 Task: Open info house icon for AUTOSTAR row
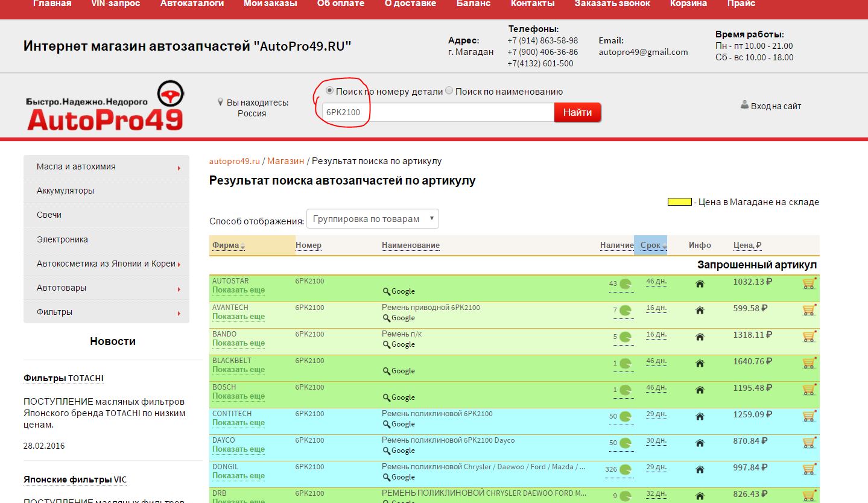(x=700, y=284)
